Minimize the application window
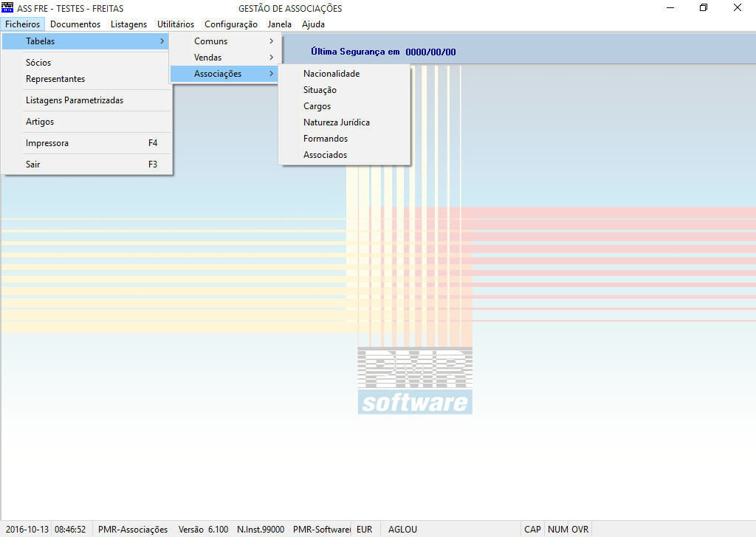The image size is (756, 537). [x=670, y=7]
